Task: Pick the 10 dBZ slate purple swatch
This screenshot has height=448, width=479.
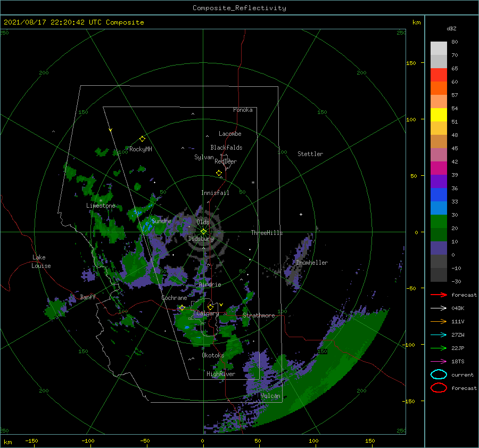Action: click(x=439, y=248)
